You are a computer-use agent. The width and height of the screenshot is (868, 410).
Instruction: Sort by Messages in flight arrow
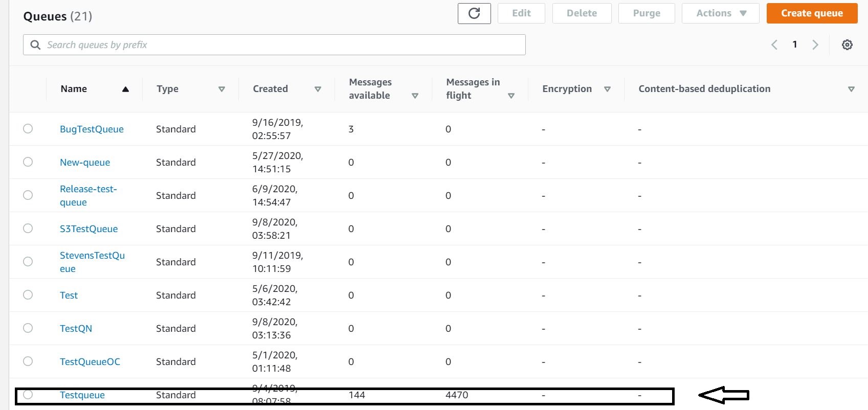pyautogui.click(x=511, y=96)
